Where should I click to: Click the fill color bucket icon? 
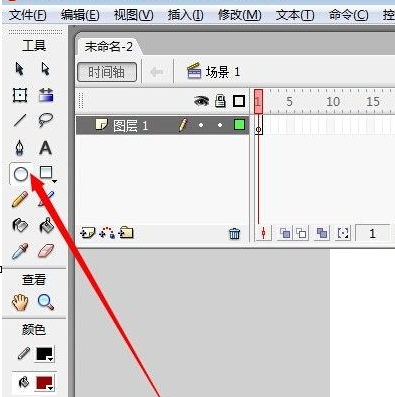click(x=24, y=382)
